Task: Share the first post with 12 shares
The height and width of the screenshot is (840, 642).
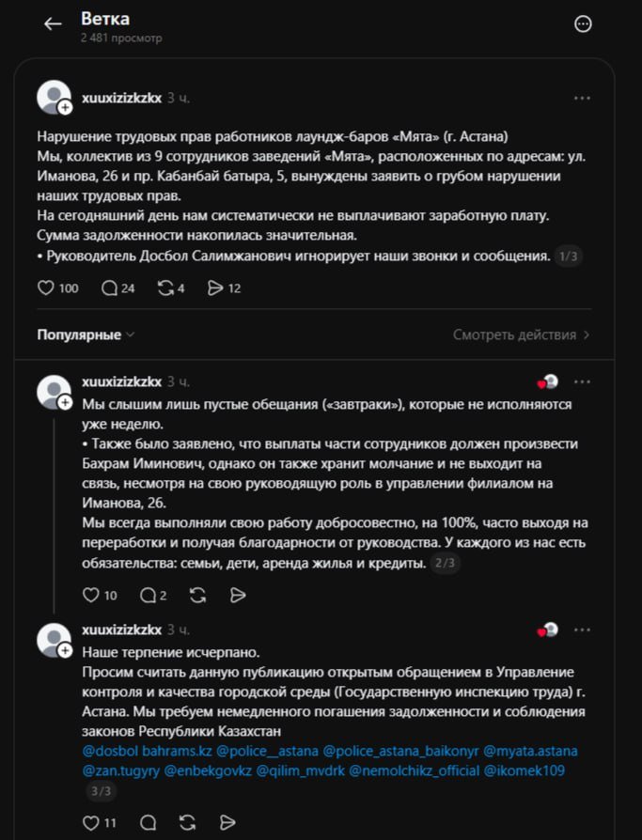Action: [214, 288]
